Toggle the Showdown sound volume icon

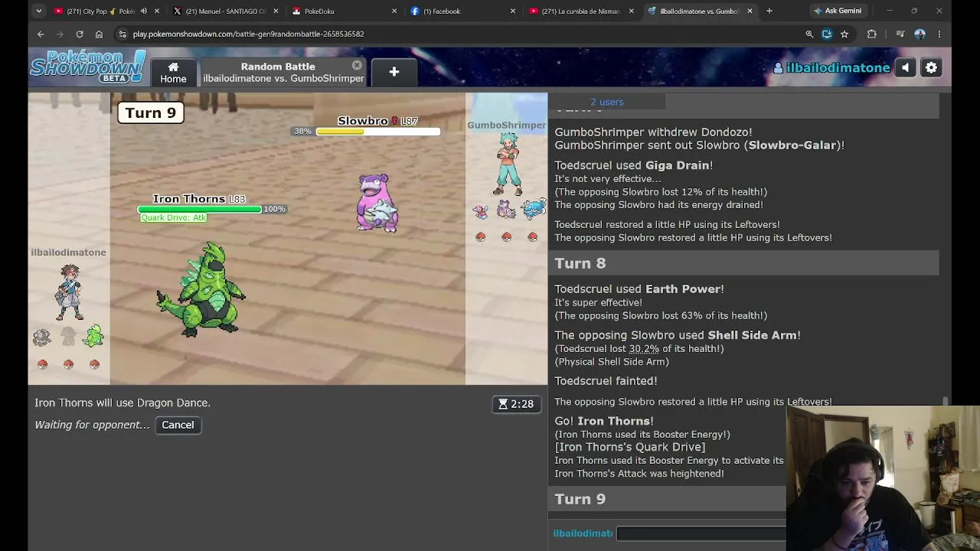coord(905,68)
